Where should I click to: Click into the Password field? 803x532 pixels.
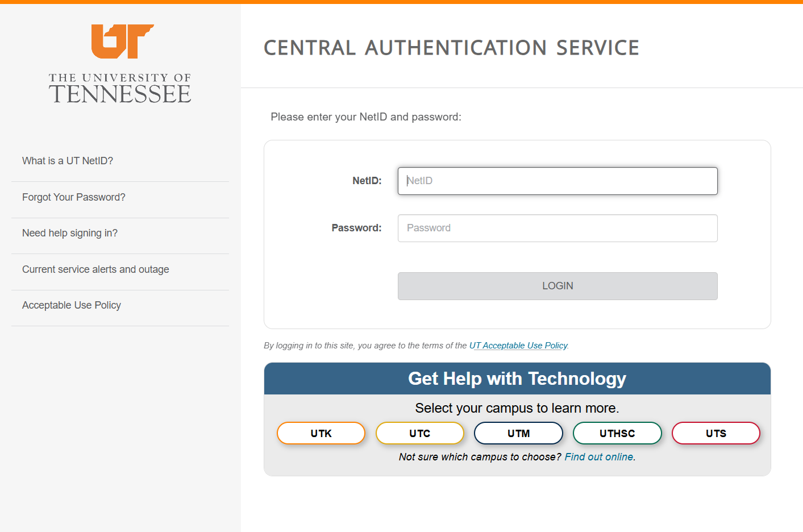click(557, 228)
